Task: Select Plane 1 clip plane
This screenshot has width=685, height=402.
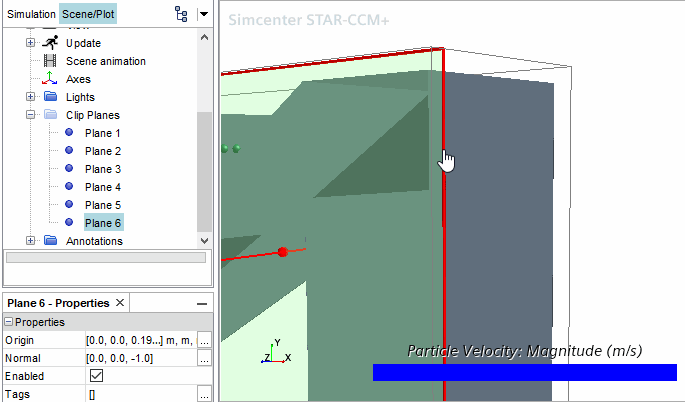Action: 103,133
